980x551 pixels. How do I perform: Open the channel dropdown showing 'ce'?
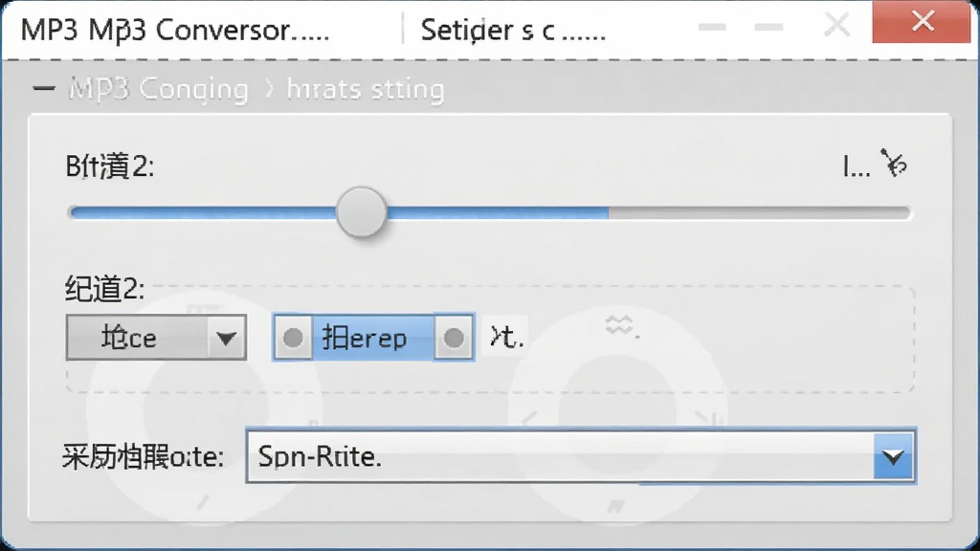tap(156, 338)
